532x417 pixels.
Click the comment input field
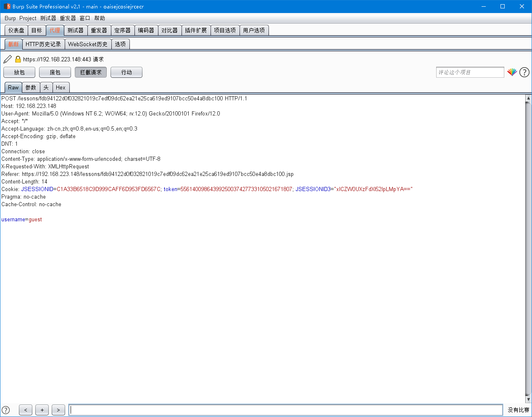click(x=470, y=72)
